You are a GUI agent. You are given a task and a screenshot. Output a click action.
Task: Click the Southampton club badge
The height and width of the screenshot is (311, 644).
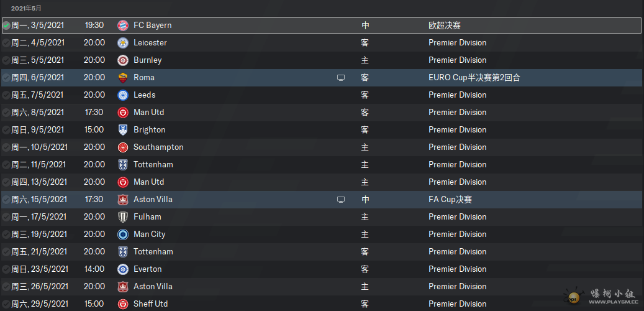click(x=122, y=147)
